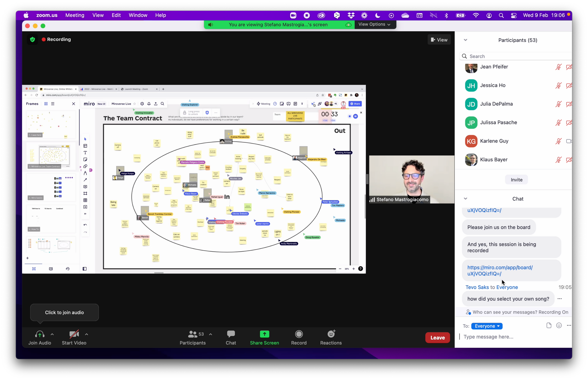Open the Meeting menu
The width and height of the screenshot is (588, 380).
coord(75,15)
